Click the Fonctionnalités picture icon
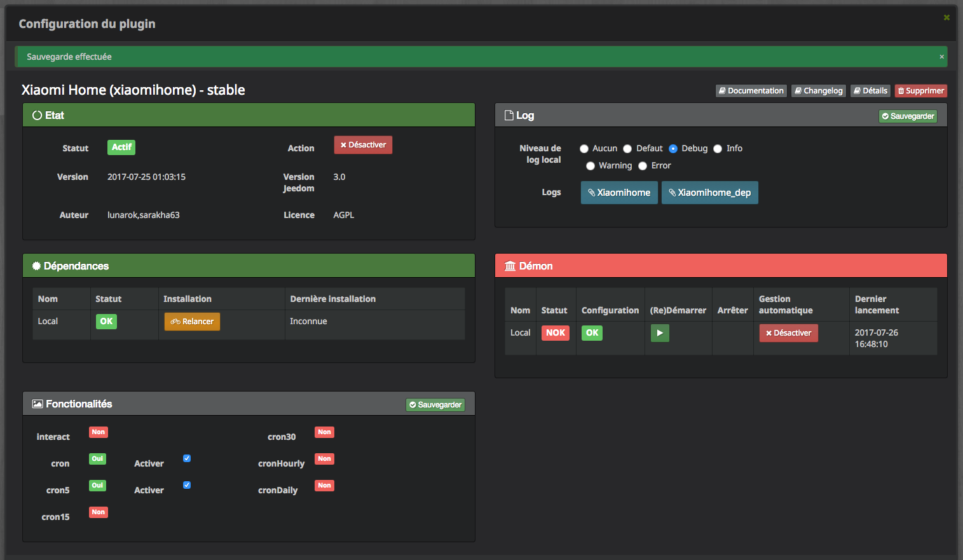This screenshot has width=963, height=560. pyautogui.click(x=38, y=404)
